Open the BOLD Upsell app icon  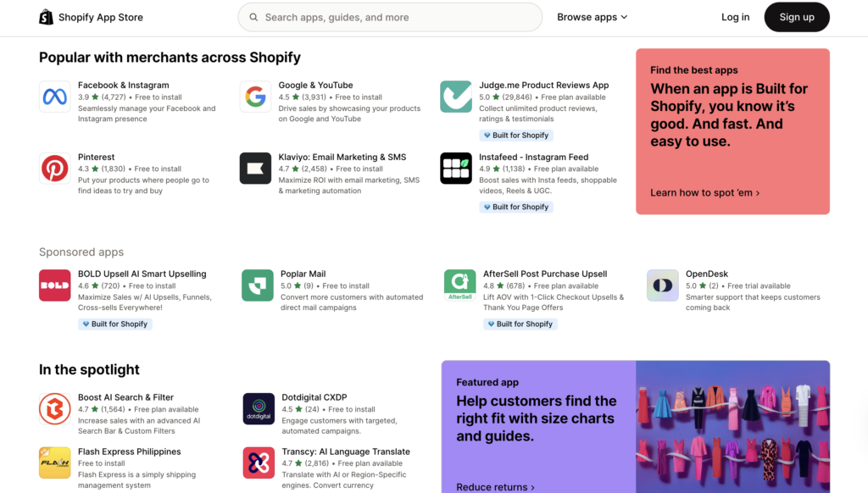click(x=55, y=285)
